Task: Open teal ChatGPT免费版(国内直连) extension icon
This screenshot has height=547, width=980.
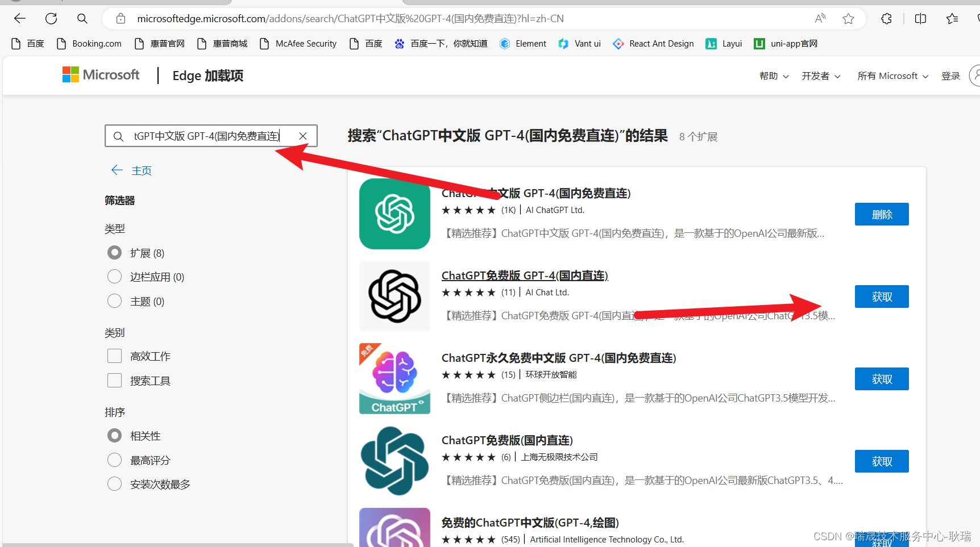Action: (395, 461)
